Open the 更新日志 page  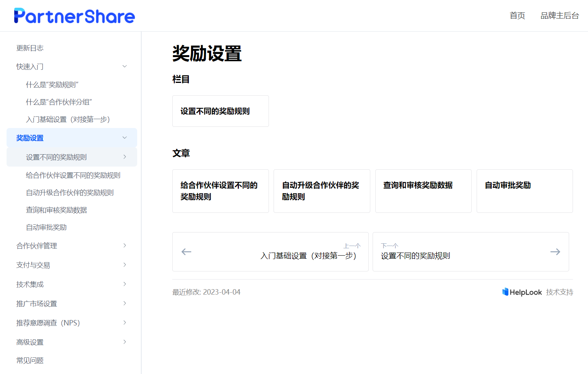(x=30, y=48)
